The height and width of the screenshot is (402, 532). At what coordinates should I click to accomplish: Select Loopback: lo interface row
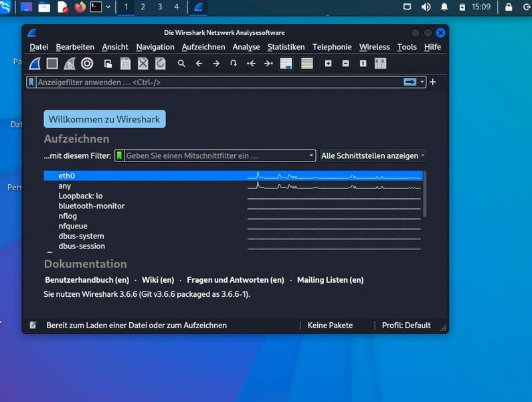pos(233,196)
